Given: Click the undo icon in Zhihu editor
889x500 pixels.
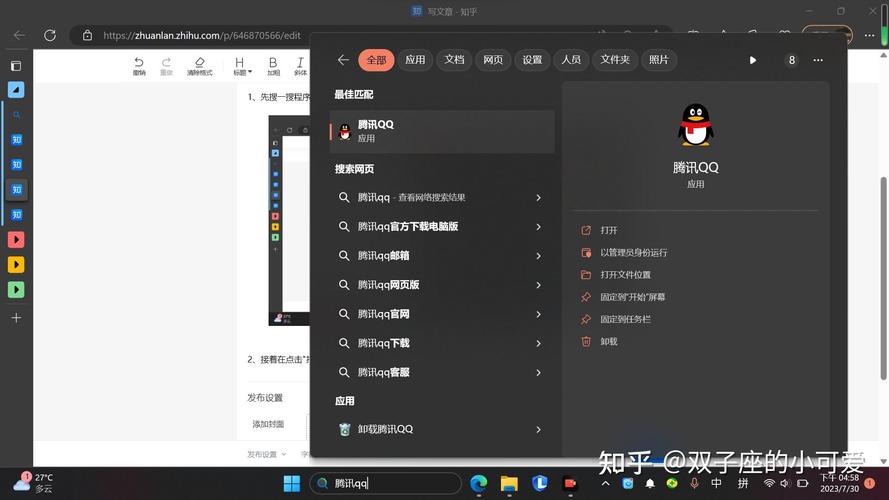Looking at the screenshot, I should pos(139,66).
